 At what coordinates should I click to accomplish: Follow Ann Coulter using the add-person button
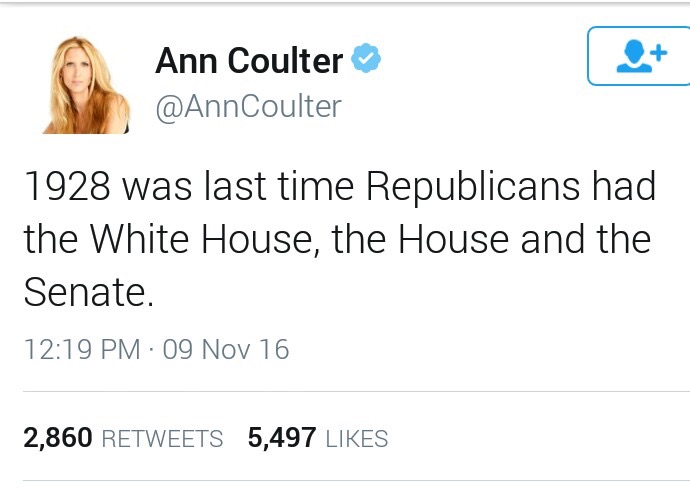point(639,56)
